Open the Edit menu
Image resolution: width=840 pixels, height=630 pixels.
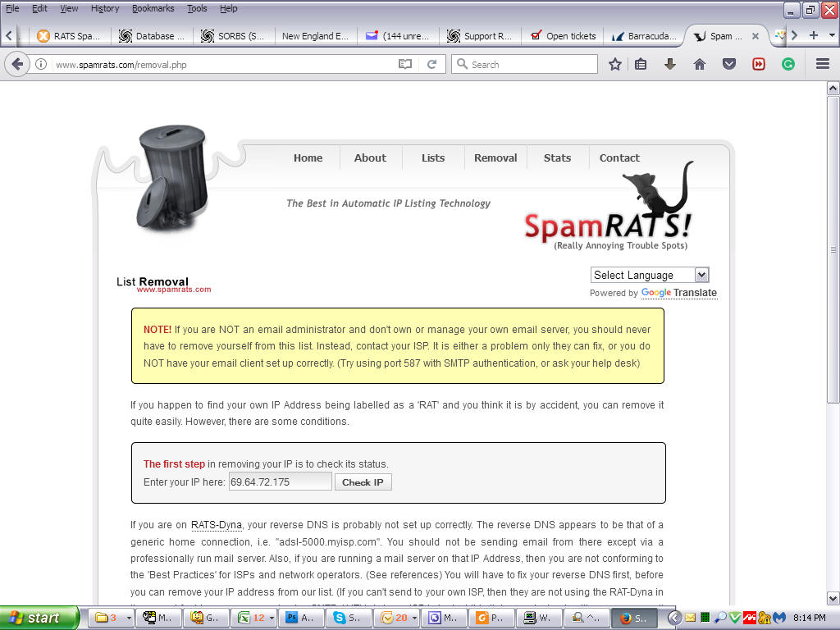coord(39,8)
